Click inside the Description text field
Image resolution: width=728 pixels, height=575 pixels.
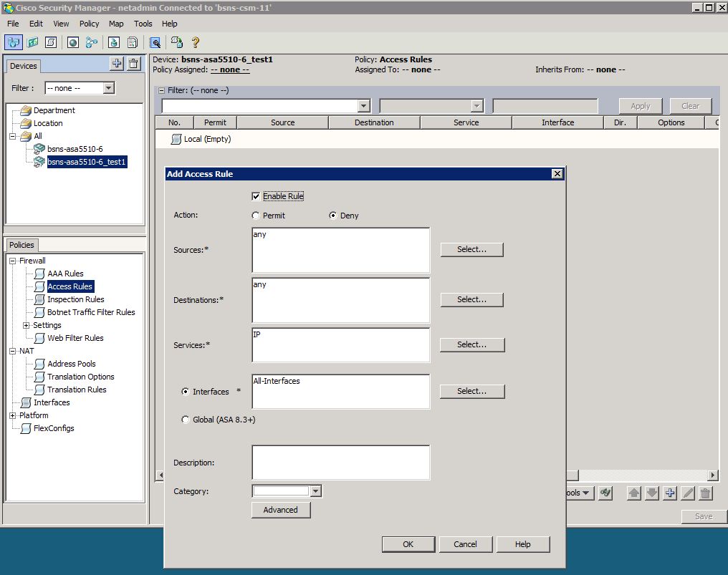coord(341,463)
